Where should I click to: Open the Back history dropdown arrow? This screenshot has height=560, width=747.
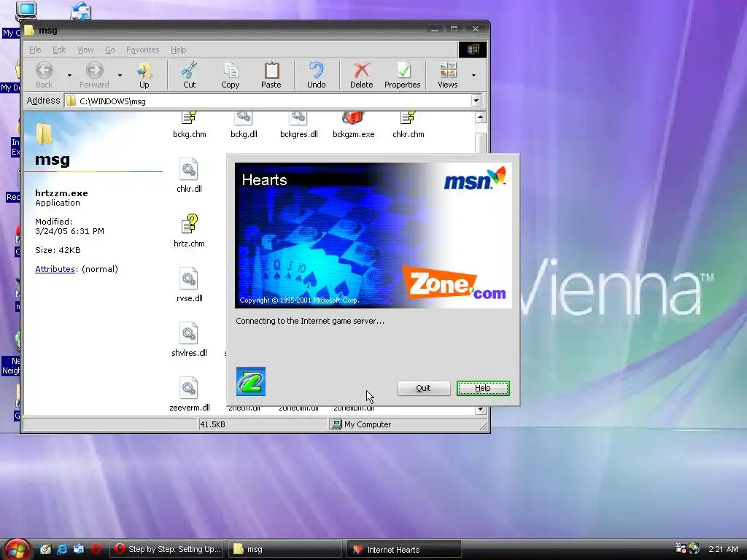[x=69, y=75]
